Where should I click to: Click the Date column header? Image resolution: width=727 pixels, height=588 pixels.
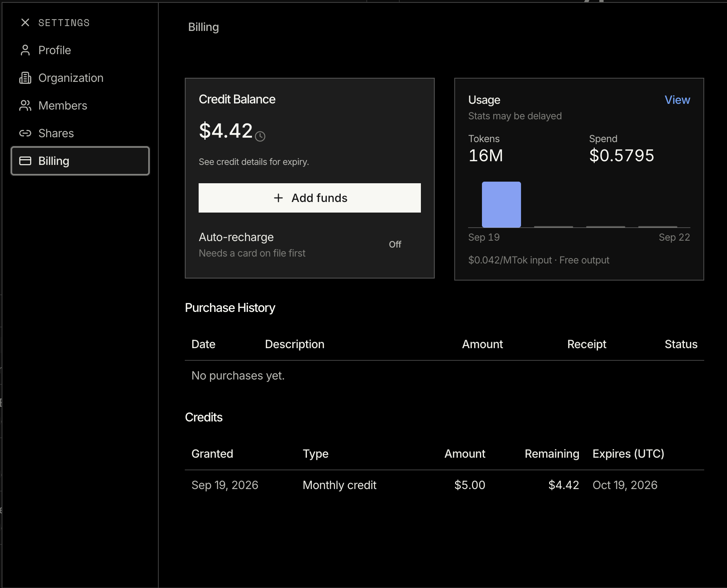(204, 344)
